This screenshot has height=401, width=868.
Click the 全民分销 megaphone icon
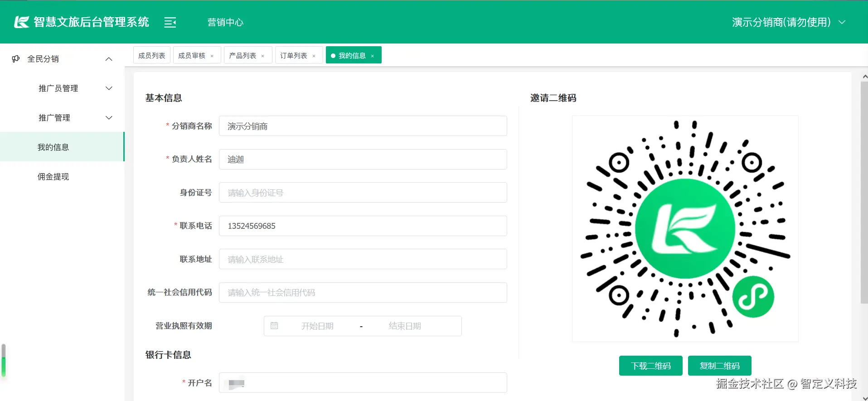click(16, 59)
